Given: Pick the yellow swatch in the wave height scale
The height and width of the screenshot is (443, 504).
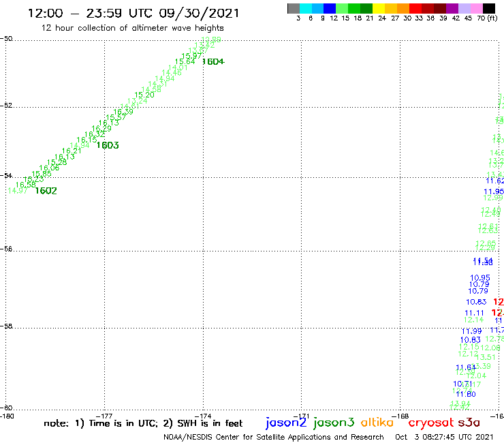Looking at the screenshot, I should tap(379, 8).
